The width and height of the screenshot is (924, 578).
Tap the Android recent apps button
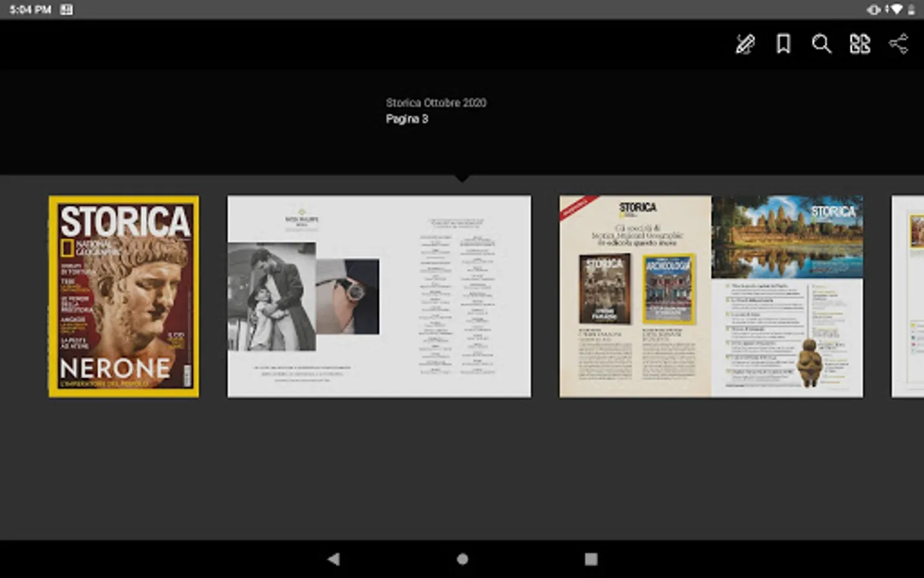(x=591, y=559)
